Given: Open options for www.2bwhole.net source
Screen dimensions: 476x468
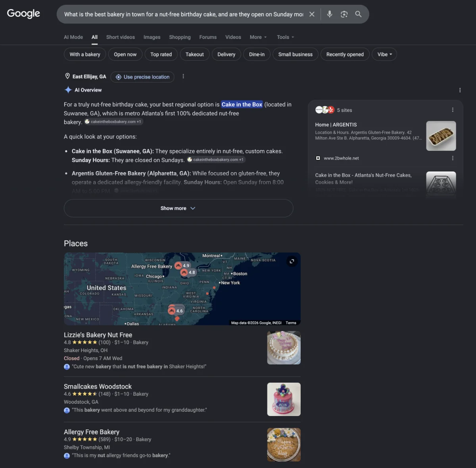Looking at the screenshot, I should coord(453,158).
